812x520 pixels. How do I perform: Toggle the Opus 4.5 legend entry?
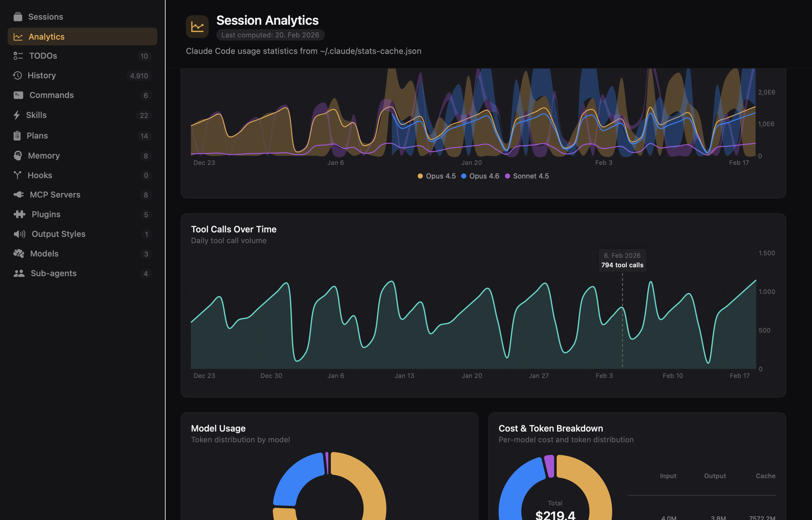(436, 176)
